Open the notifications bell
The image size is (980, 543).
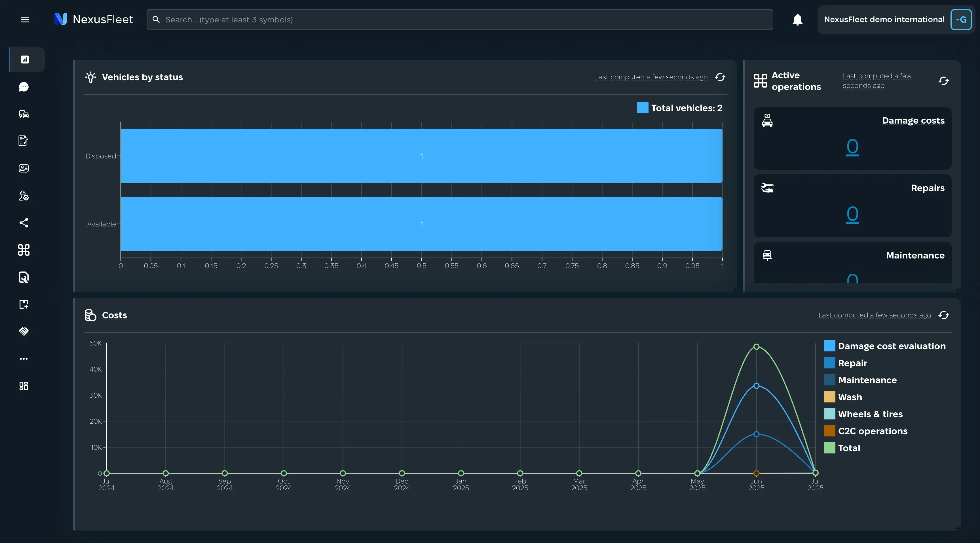797,19
